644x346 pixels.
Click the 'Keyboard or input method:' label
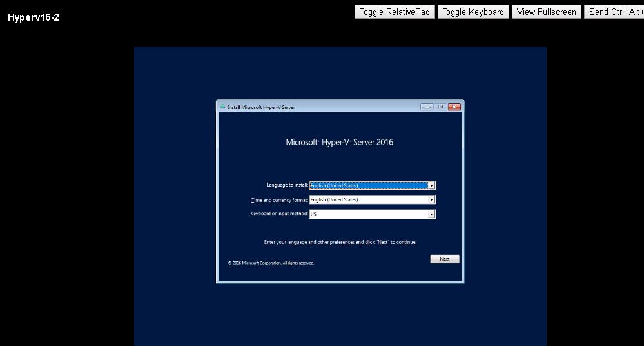click(x=279, y=214)
